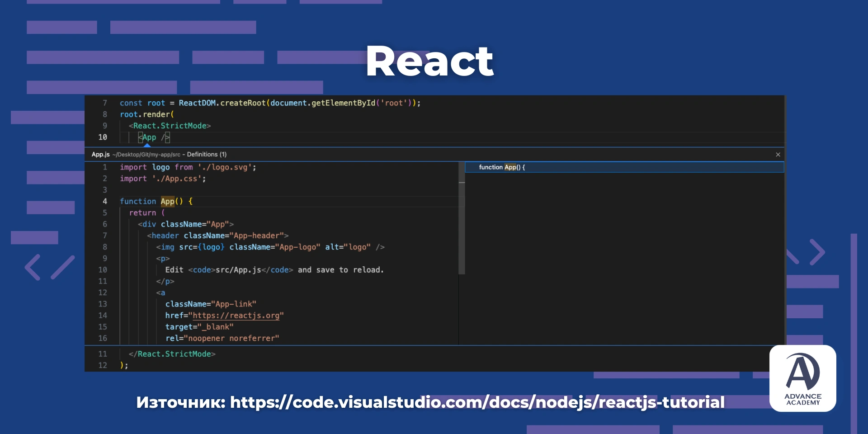Close the Definitions peek view

tap(778, 154)
